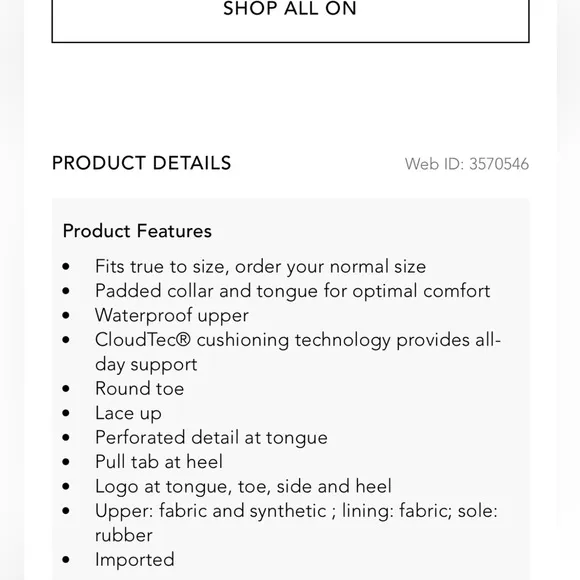This screenshot has width=580, height=580.
Task: Click Logo at tongue, toe, side line
Action: pyautogui.click(x=243, y=486)
